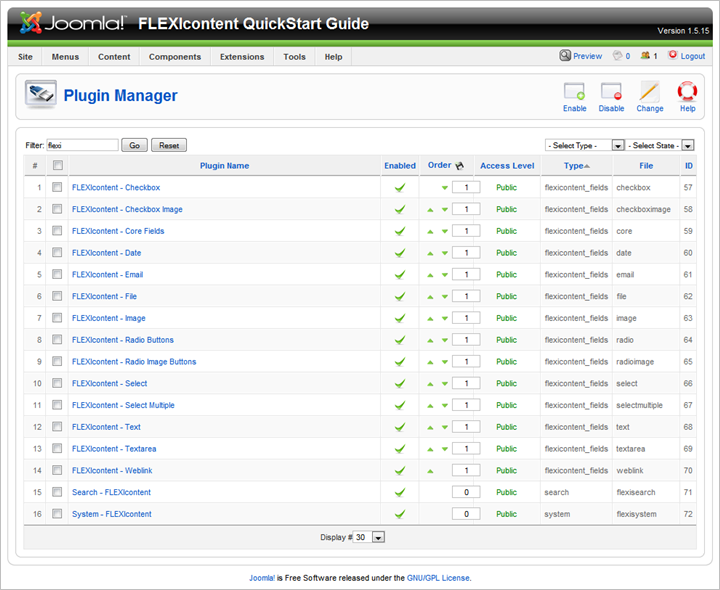Screen dimensions: 720x590
Task: Open the Components menu
Action: coord(175,56)
